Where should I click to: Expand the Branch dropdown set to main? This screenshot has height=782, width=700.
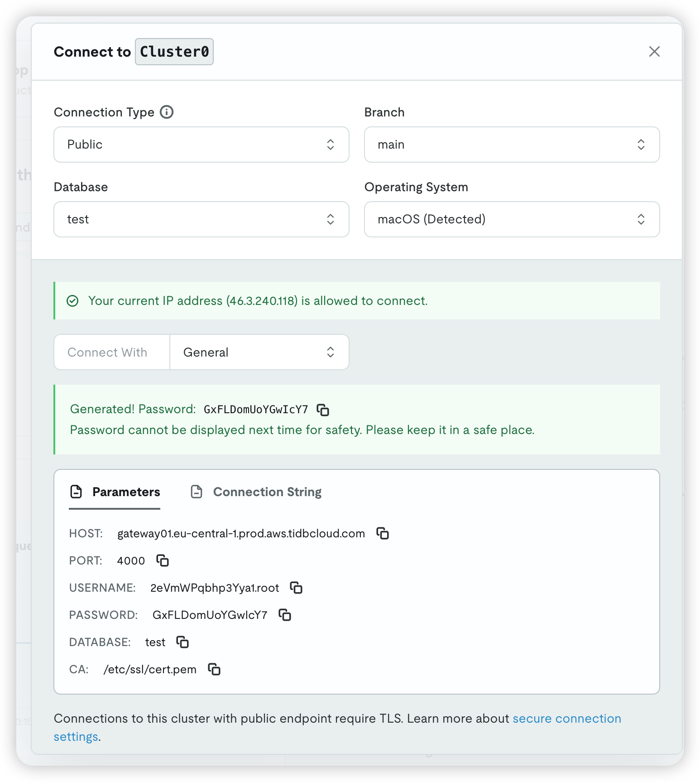(512, 145)
